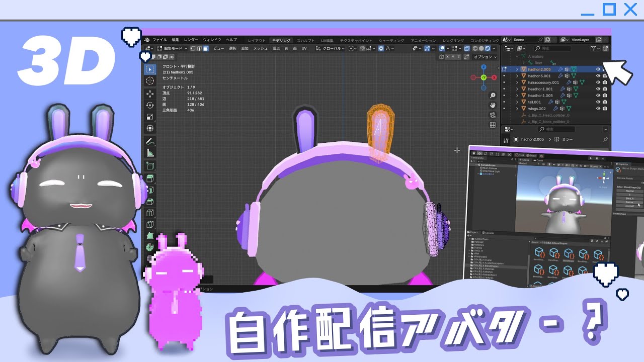
Task: Enable edge select mode
Action: point(199,49)
